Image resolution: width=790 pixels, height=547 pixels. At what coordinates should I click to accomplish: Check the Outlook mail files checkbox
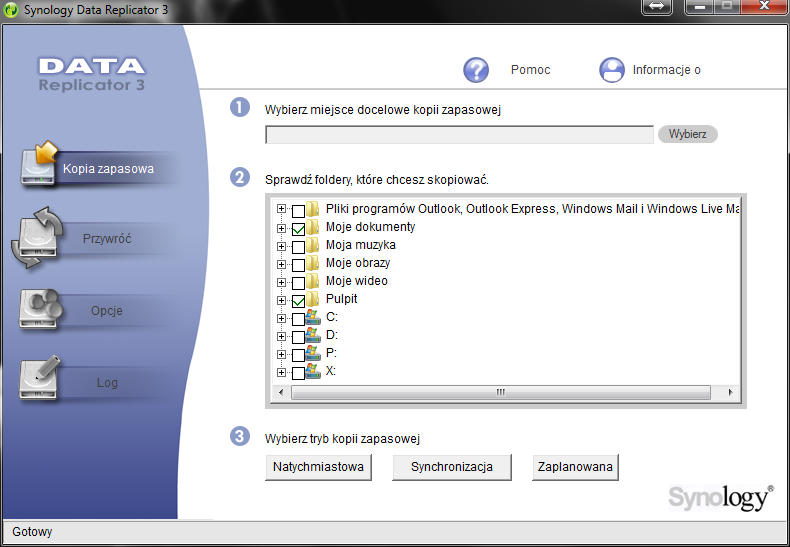[x=298, y=211]
